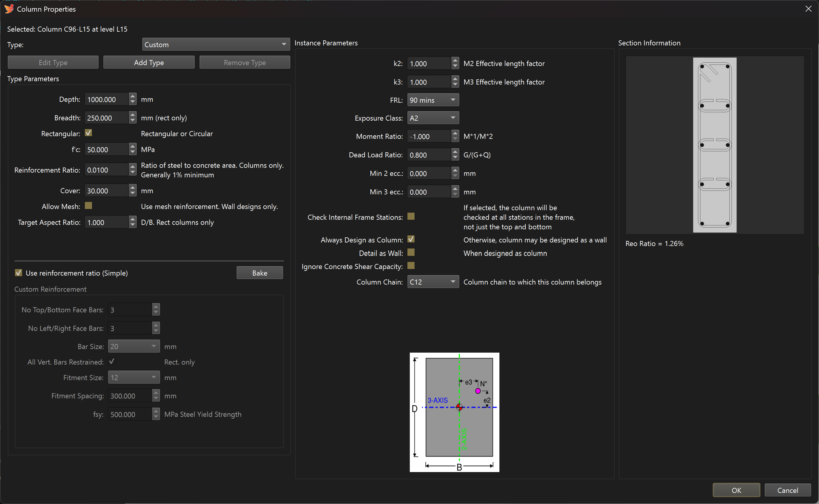
Task: Click the Moment Ratio input field
Action: tap(429, 136)
